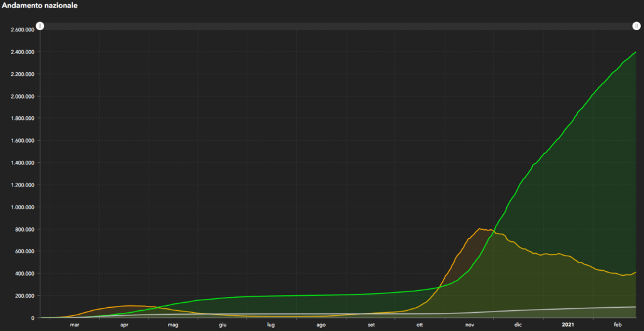
Task: Click the 'mar' month label on x-axis
Action: pyautogui.click(x=75, y=325)
